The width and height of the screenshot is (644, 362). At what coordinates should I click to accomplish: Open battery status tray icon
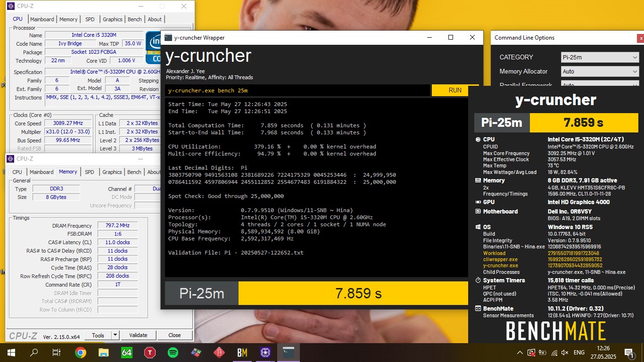[543, 353]
